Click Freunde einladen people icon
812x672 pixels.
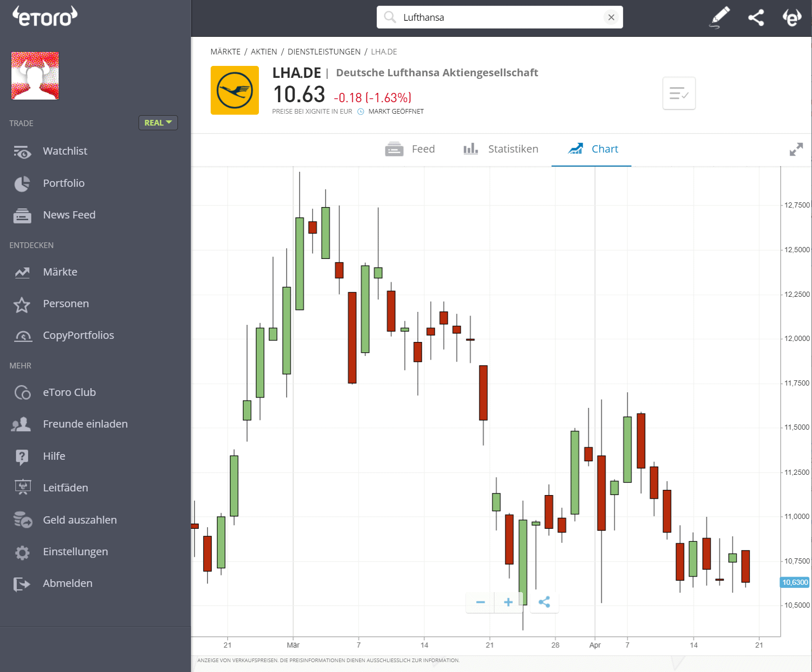tap(21, 424)
